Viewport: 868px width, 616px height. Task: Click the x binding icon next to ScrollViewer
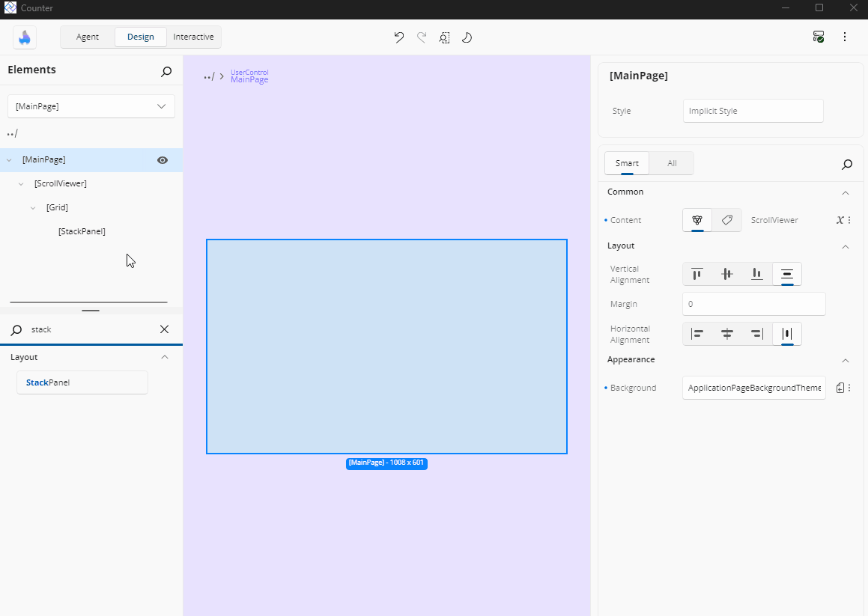click(840, 219)
